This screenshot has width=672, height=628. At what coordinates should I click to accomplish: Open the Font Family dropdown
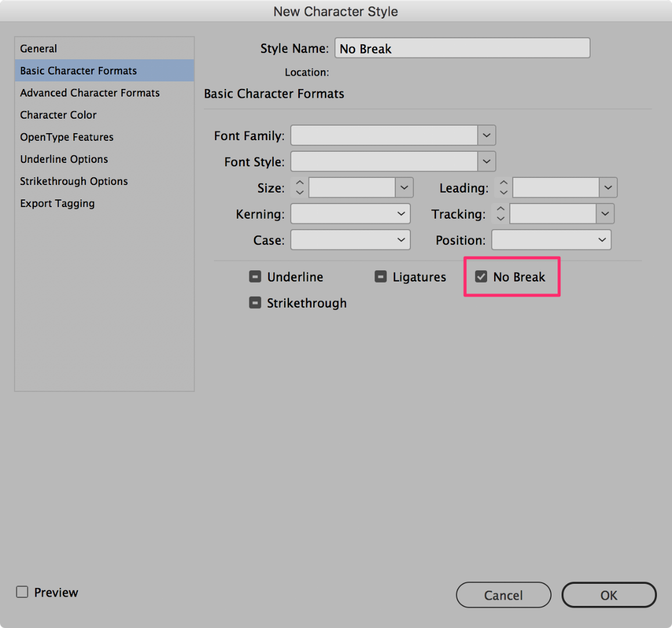pyautogui.click(x=487, y=135)
